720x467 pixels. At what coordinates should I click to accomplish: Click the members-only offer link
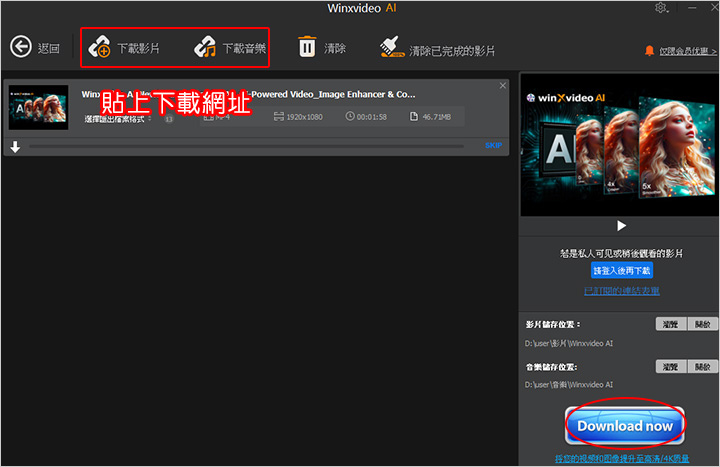688,51
